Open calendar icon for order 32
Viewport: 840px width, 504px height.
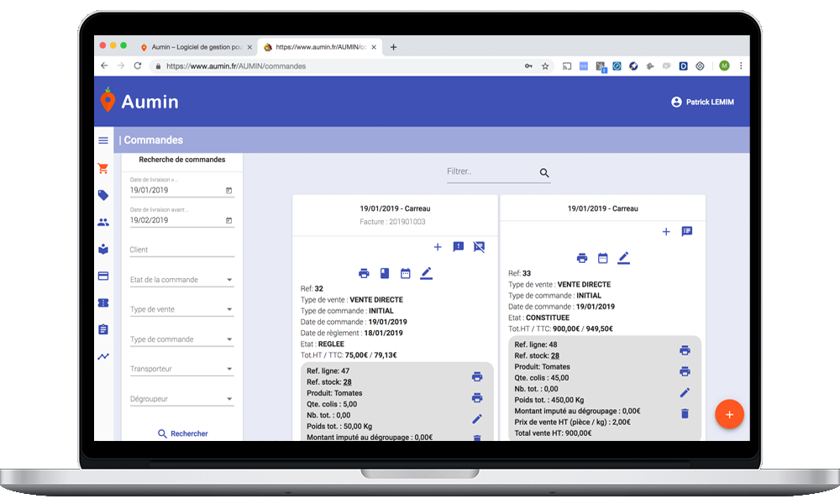pos(406,273)
